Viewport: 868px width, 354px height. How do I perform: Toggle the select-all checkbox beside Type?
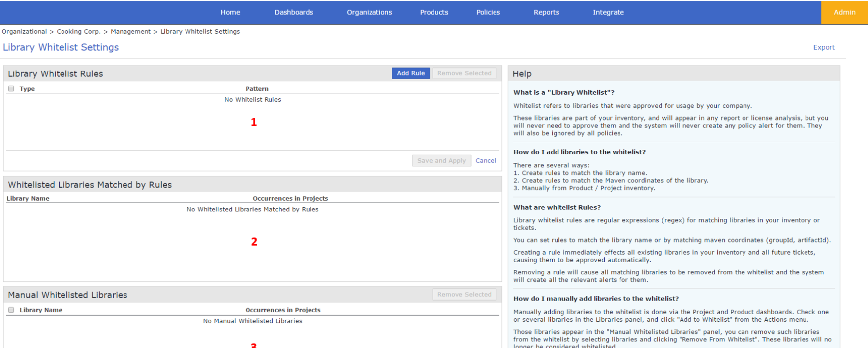click(x=11, y=89)
